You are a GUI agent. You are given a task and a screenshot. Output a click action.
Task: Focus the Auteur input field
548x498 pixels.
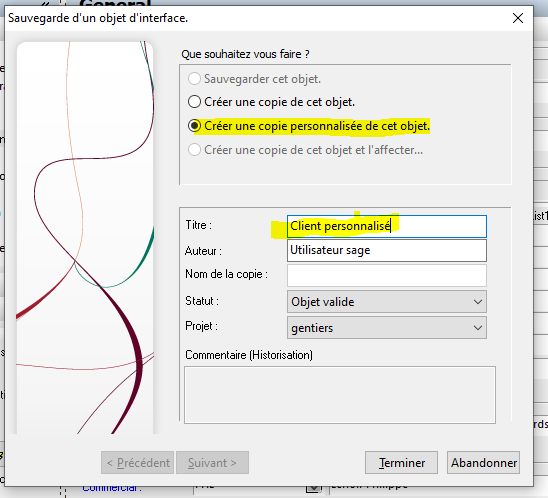click(387, 250)
